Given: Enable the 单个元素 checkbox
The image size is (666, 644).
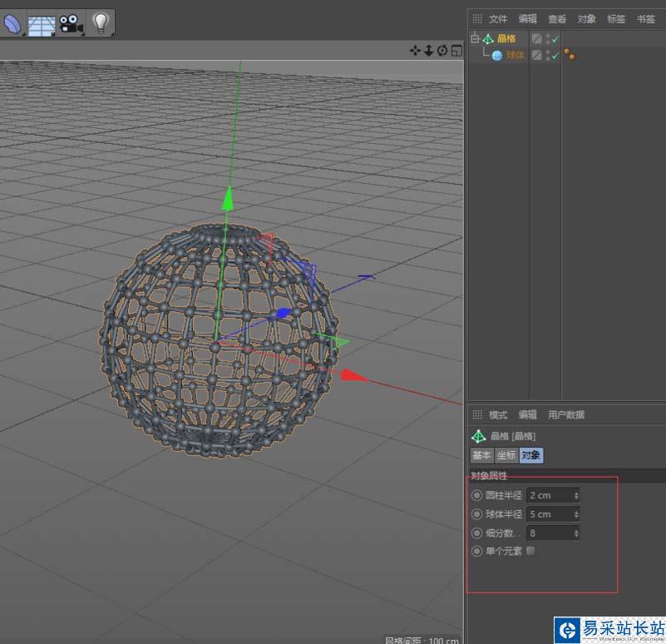Looking at the screenshot, I should coord(531,551).
